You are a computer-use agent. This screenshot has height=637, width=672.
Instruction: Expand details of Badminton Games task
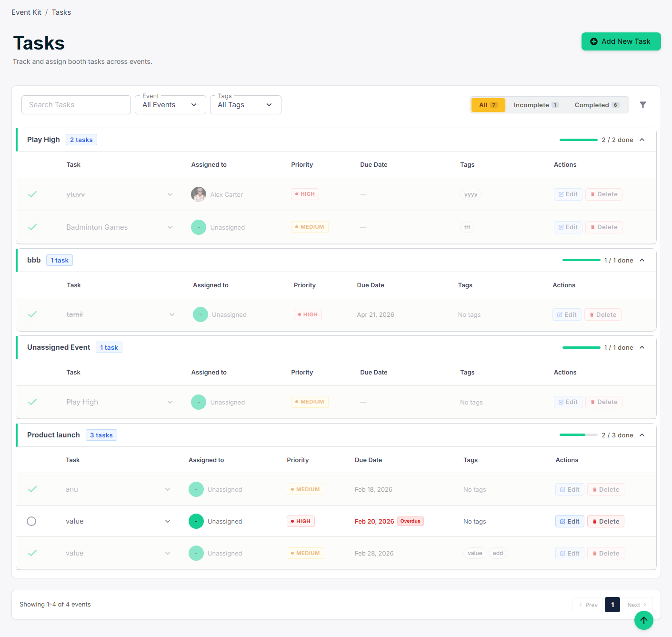(170, 227)
